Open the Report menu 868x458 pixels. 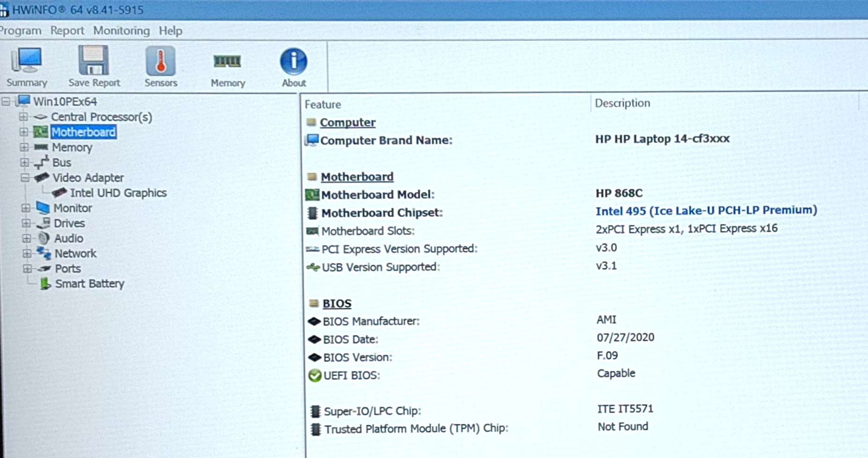[67, 31]
